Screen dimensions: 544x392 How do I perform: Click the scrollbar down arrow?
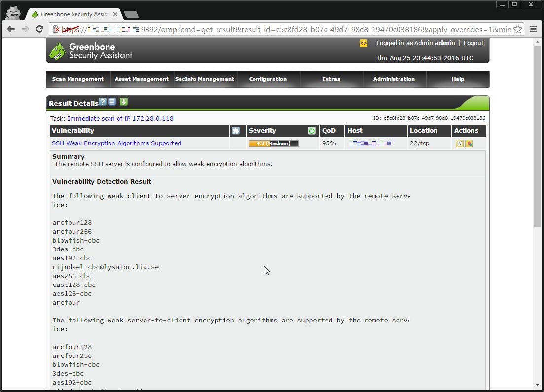tap(538, 386)
